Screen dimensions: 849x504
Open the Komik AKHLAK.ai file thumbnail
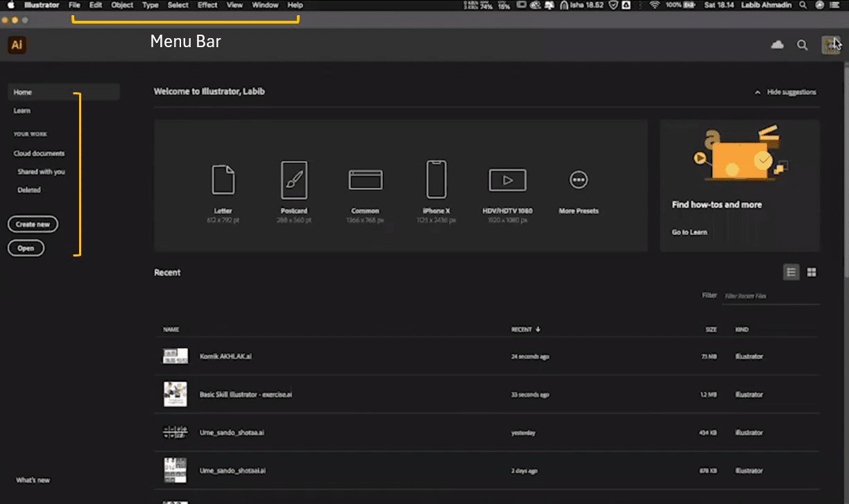click(x=175, y=356)
